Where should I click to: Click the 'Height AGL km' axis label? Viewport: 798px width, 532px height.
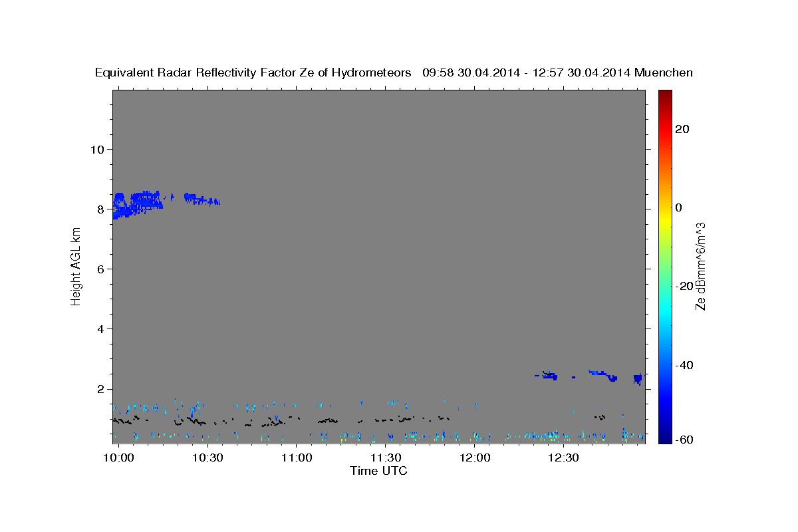click(76, 267)
